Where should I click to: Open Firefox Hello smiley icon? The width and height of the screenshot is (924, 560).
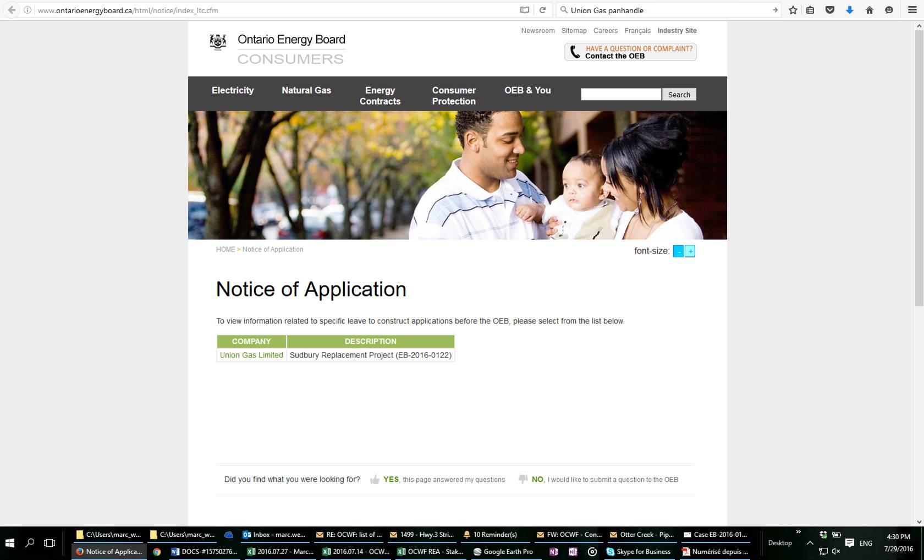click(x=889, y=10)
